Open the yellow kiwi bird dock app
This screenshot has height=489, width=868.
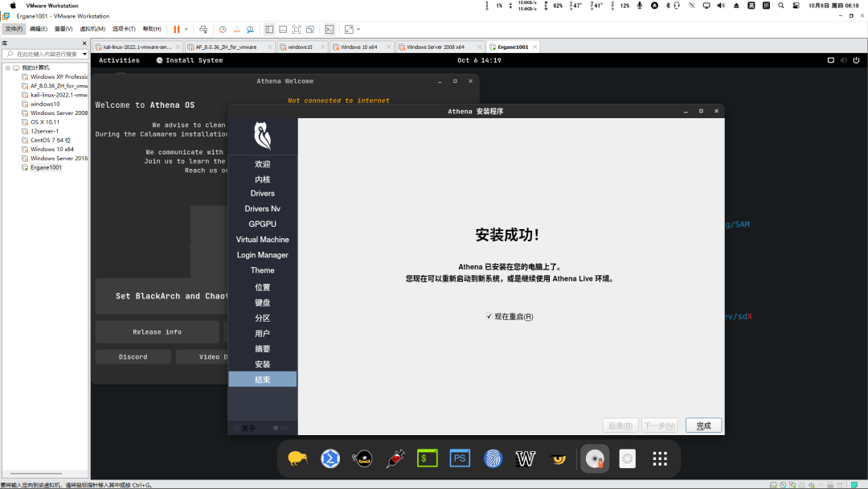(297, 458)
